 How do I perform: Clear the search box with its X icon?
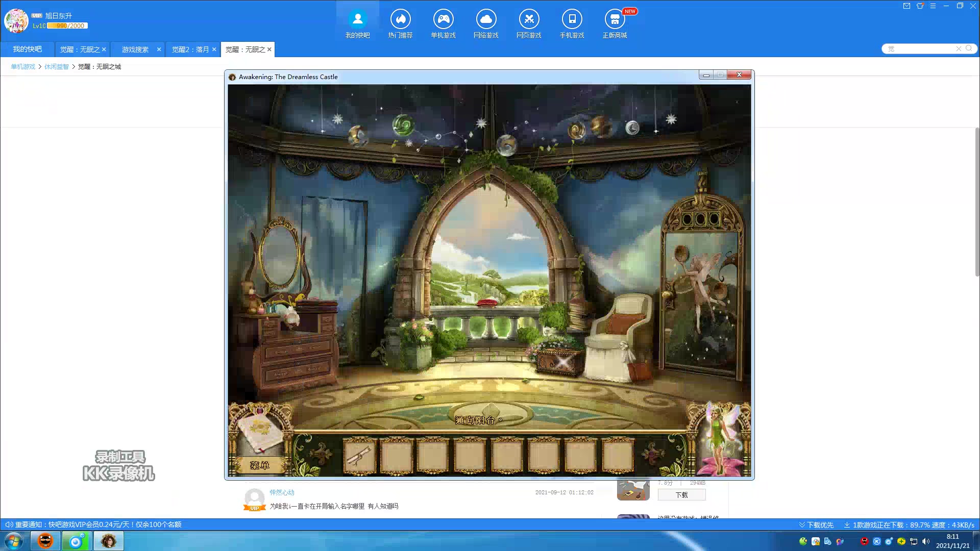(959, 48)
